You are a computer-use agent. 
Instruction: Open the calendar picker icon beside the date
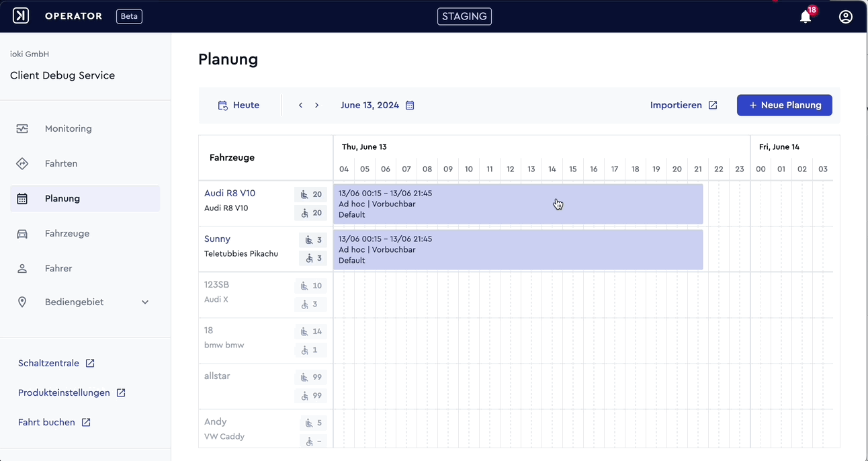pos(410,106)
